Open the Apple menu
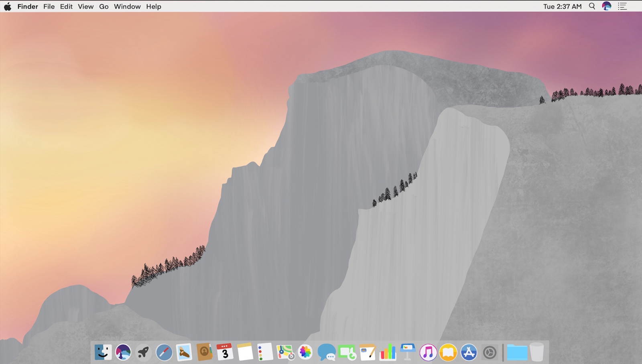 coord(8,6)
